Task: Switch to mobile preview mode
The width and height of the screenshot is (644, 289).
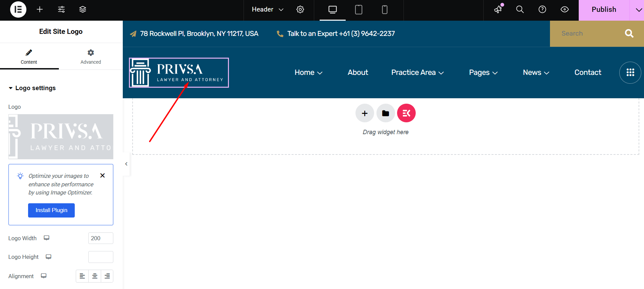Action: pyautogui.click(x=385, y=10)
